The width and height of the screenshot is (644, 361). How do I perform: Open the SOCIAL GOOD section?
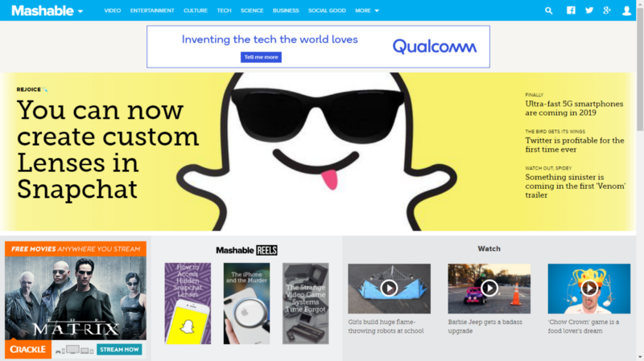click(x=327, y=10)
